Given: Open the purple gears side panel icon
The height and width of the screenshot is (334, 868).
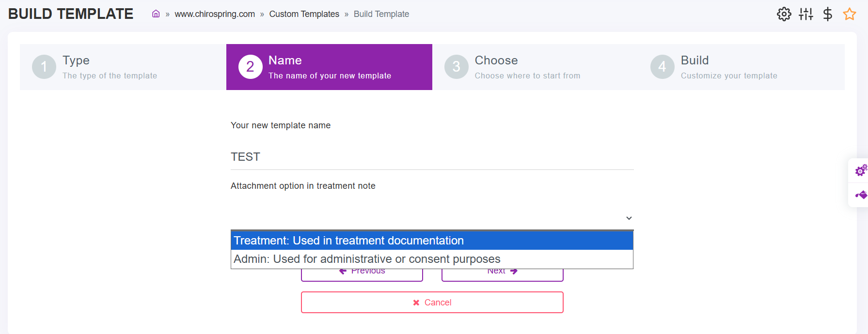Looking at the screenshot, I should pyautogui.click(x=860, y=170).
